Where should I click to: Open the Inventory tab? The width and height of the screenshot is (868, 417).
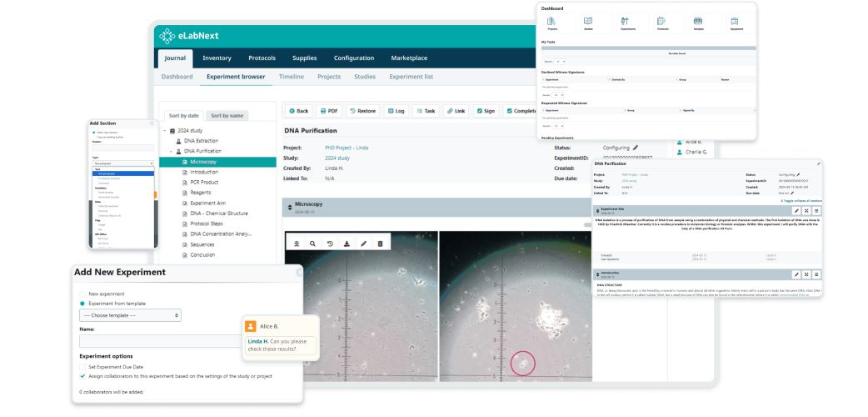[217, 58]
